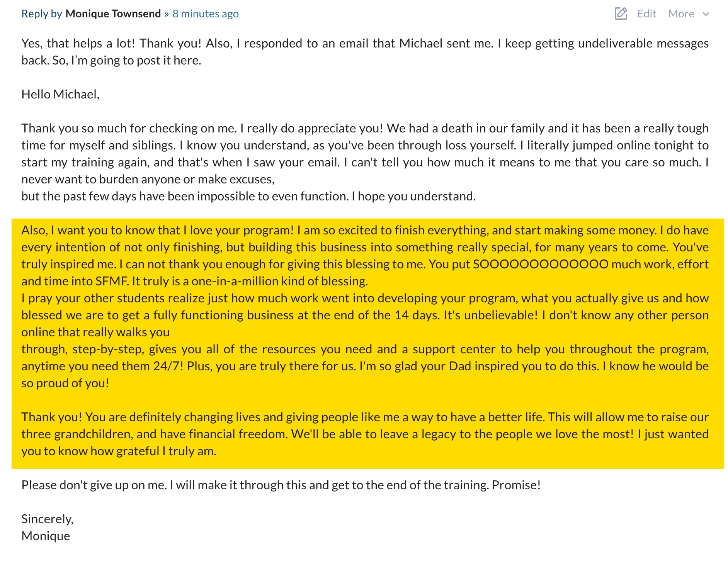The width and height of the screenshot is (728, 563).
Task: Select the yellow highlighted text block
Action: coord(367,343)
